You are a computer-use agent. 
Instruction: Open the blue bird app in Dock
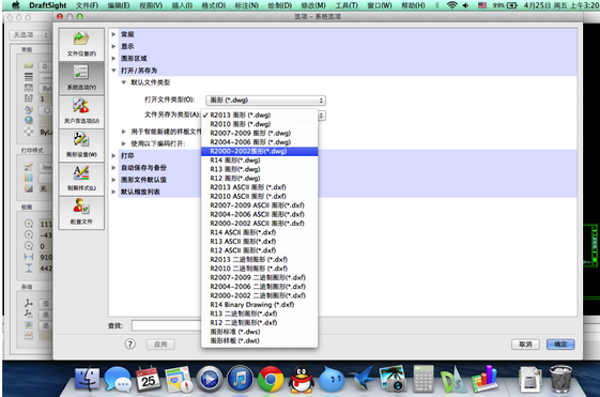pyautogui.click(x=362, y=378)
